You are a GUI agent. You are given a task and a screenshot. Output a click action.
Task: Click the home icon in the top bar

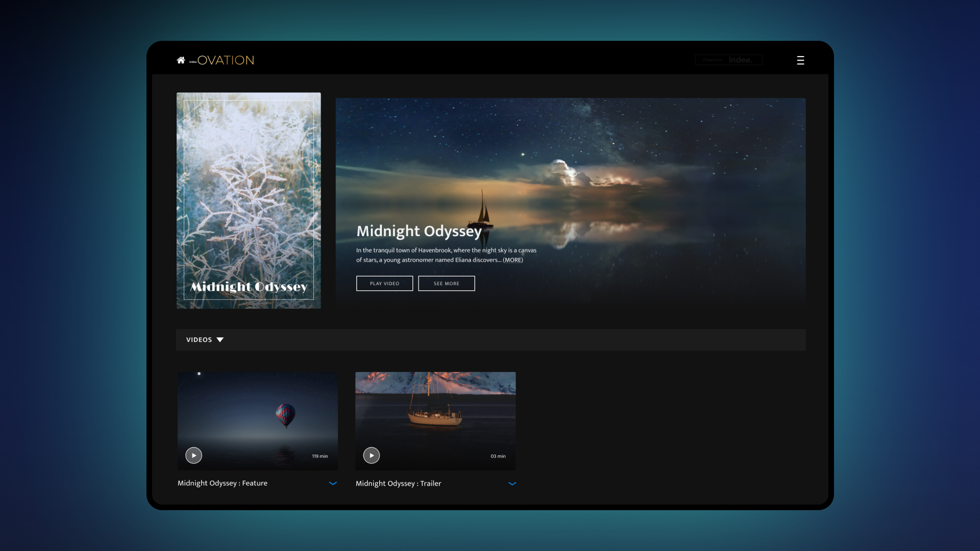(x=181, y=60)
